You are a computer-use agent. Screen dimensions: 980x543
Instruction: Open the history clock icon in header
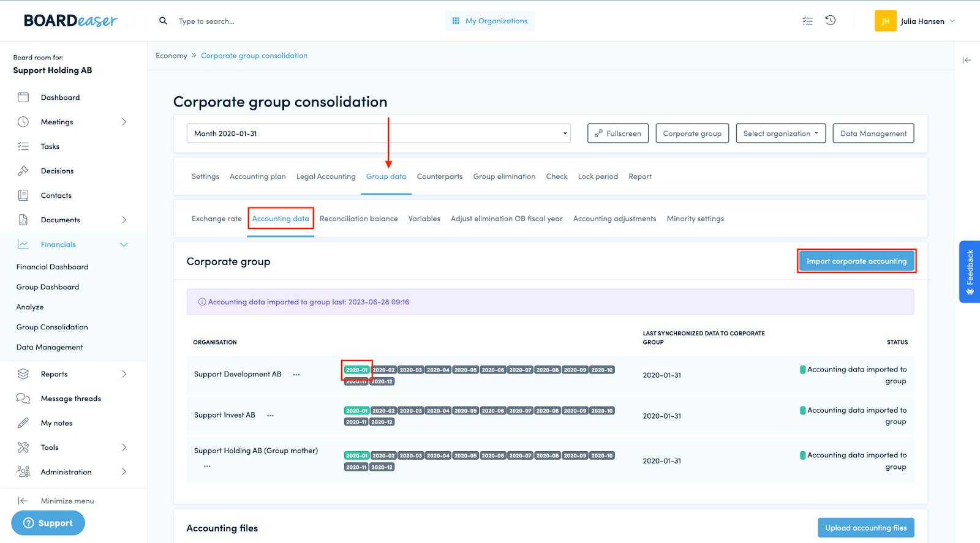[x=831, y=20]
